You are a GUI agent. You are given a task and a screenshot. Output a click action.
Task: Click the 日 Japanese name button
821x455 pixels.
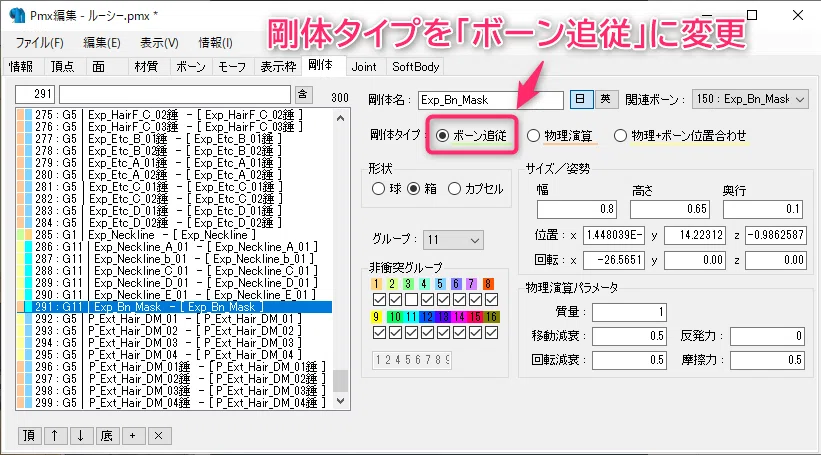(580, 99)
